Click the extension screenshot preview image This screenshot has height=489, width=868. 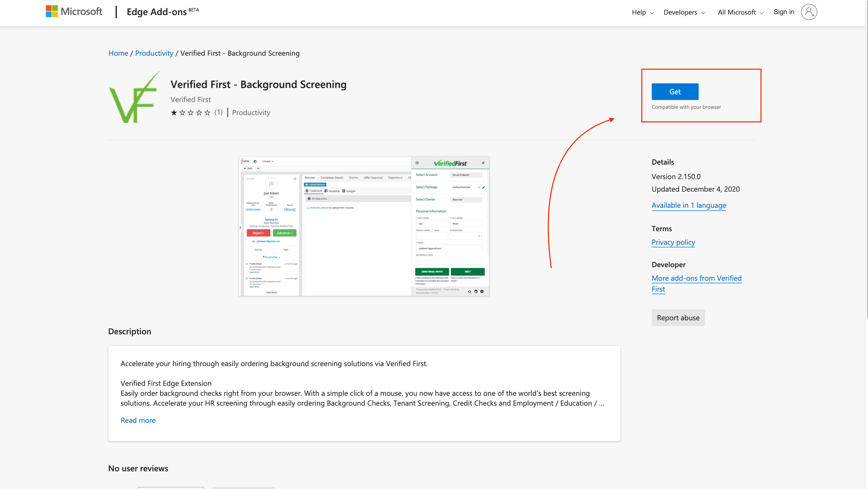364,226
